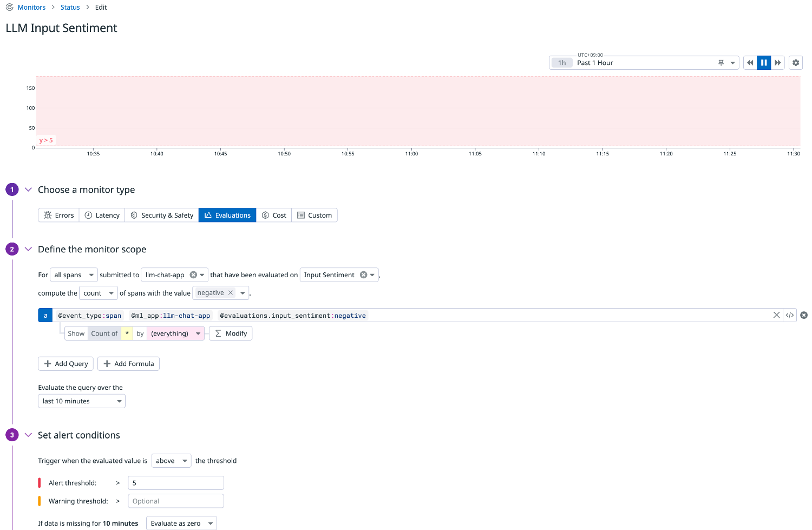Click the Edit breadcrumb text
The height and width of the screenshot is (530, 812).
point(101,7)
